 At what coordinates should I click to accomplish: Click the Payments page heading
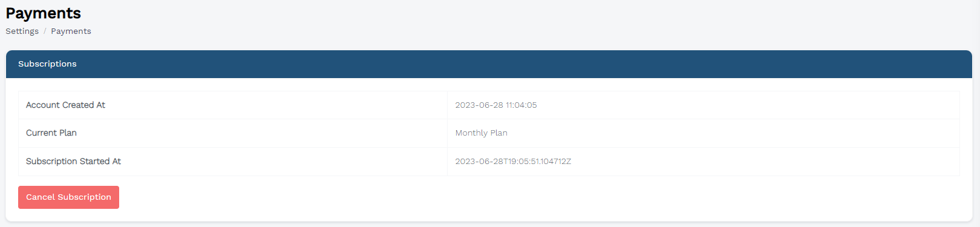click(43, 13)
